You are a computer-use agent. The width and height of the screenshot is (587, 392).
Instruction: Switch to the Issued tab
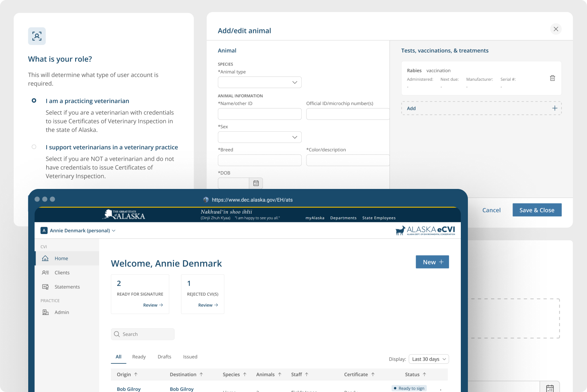coord(190,357)
